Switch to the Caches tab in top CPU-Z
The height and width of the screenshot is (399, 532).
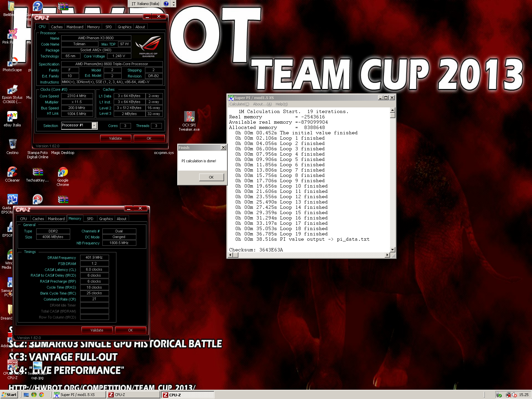57,27
